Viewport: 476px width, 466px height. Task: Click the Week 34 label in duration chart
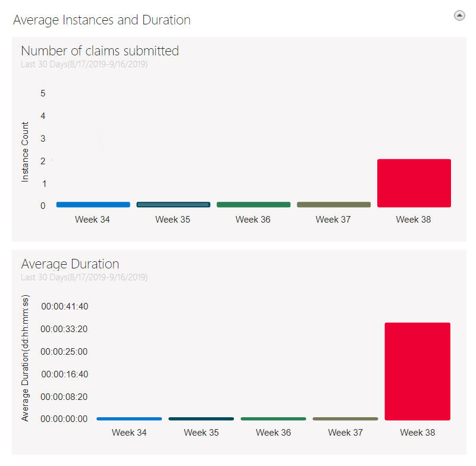129,433
